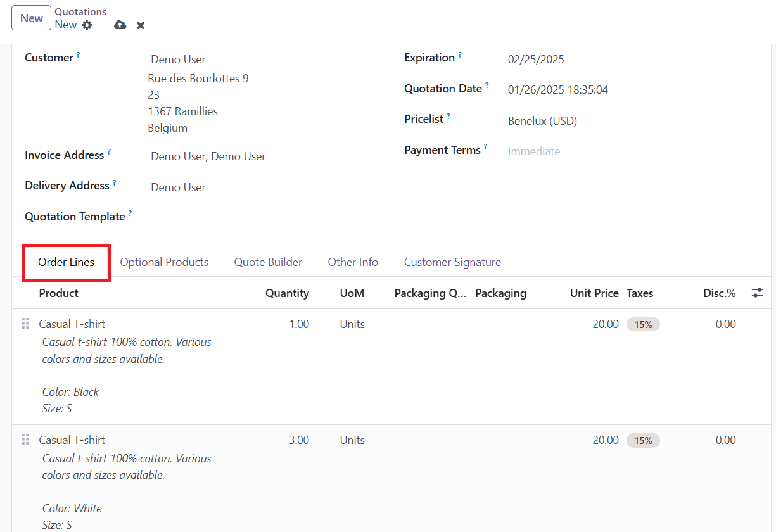The height and width of the screenshot is (532, 776).
Task: Click the New button
Action: pyautogui.click(x=31, y=18)
